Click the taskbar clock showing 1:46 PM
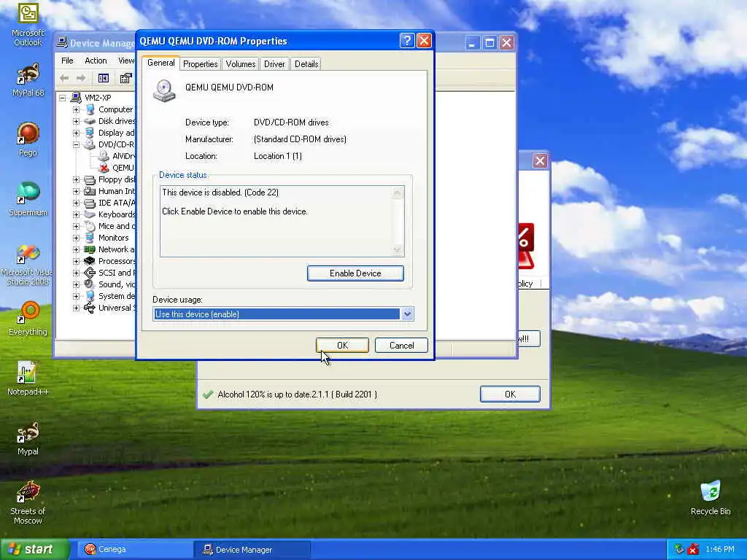The width and height of the screenshot is (747, 560). [x=720, y=550]
